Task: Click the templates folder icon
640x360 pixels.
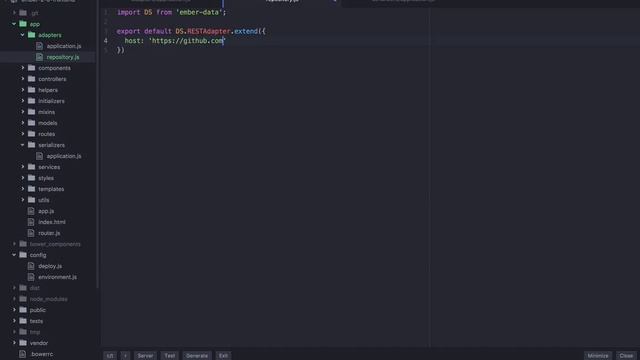Action: point(31,189)
